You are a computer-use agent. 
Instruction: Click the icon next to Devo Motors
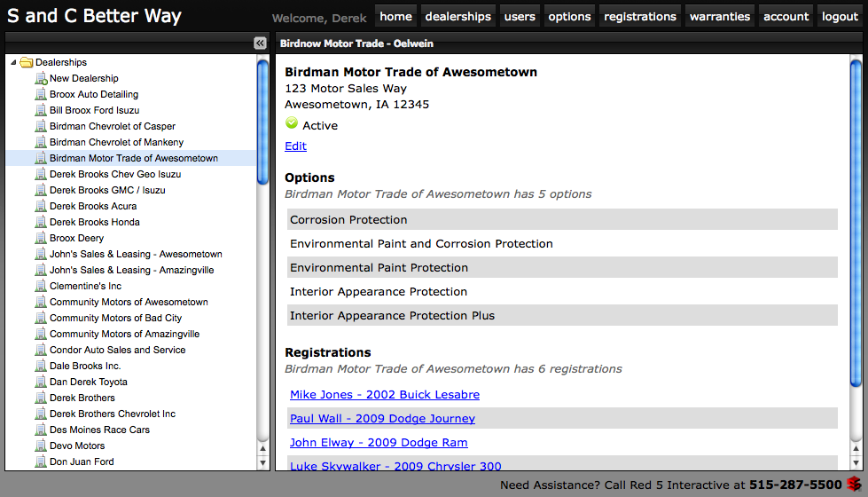coord(40,446)
